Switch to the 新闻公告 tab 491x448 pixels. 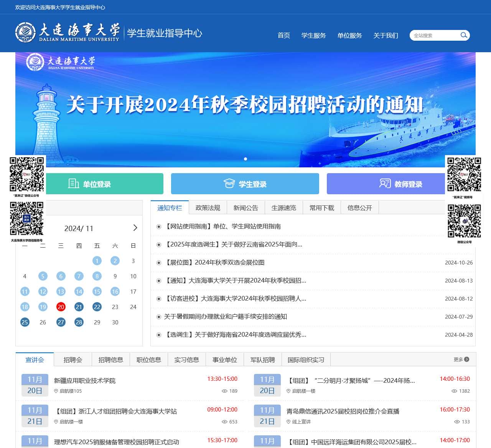click(246, 208)
